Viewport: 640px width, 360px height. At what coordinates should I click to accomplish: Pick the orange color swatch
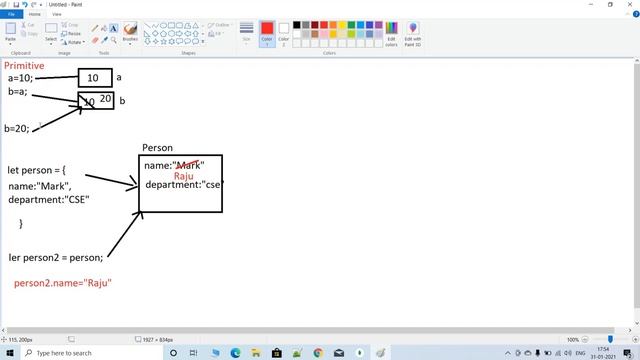click(x=333, y=25)
